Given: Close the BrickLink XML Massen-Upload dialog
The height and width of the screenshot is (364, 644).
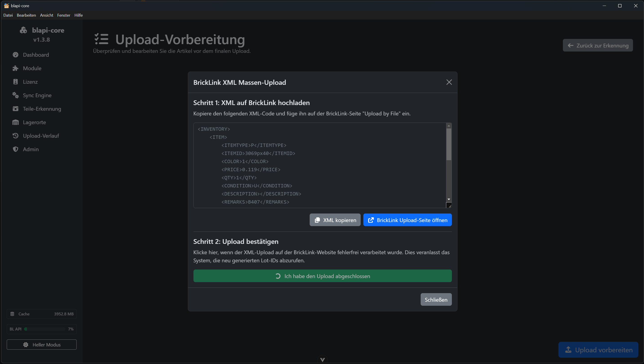Looking at the screenshot, I should (x=449, y=82).
